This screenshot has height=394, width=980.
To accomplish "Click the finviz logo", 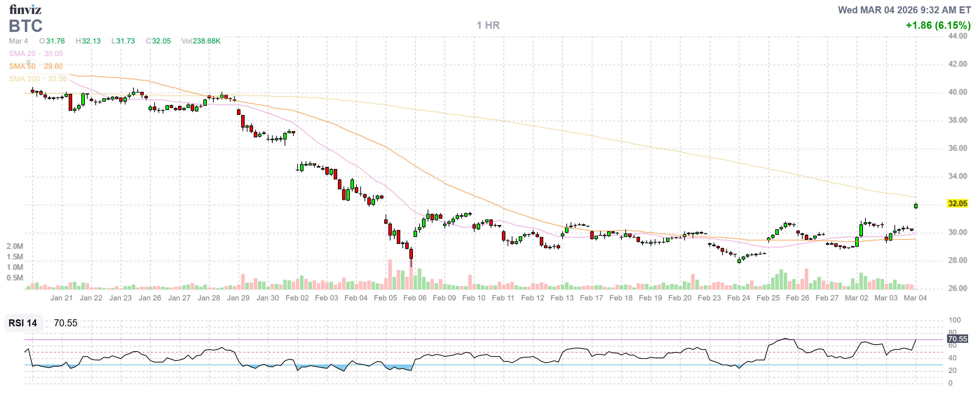I will click(x=25, y=9).
